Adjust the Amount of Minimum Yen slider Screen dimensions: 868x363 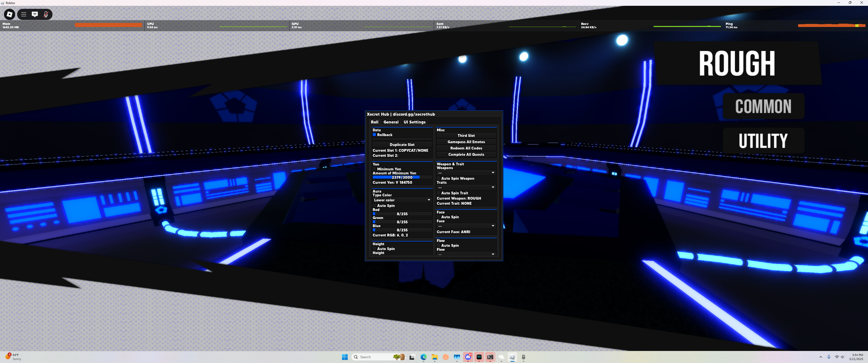pos(402,177)
